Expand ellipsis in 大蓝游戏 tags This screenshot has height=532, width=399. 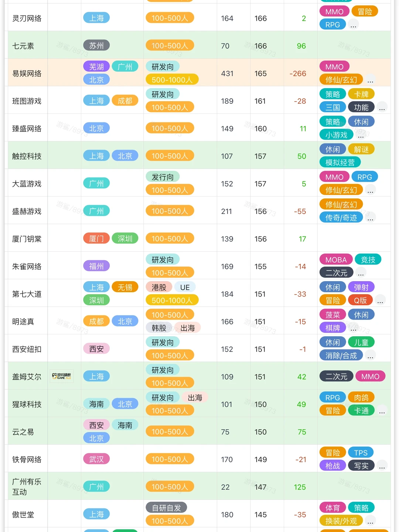point(370,190)
